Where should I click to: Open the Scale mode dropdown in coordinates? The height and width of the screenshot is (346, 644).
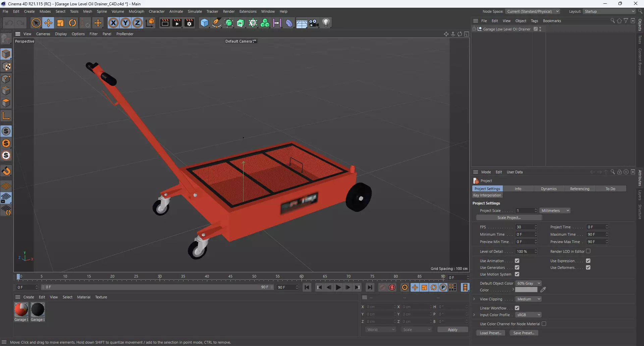[417, 330]
